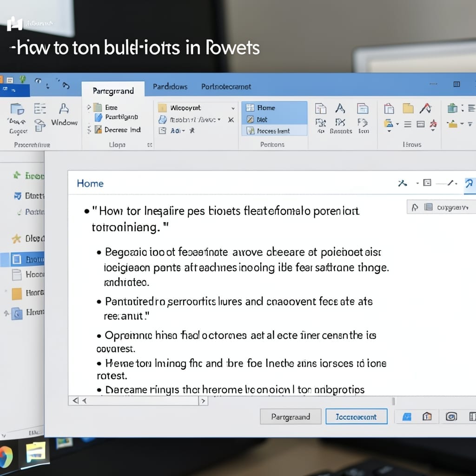Click the first bullet starting with How tor
Screen dimensions: 476x476
pos(222,218)
